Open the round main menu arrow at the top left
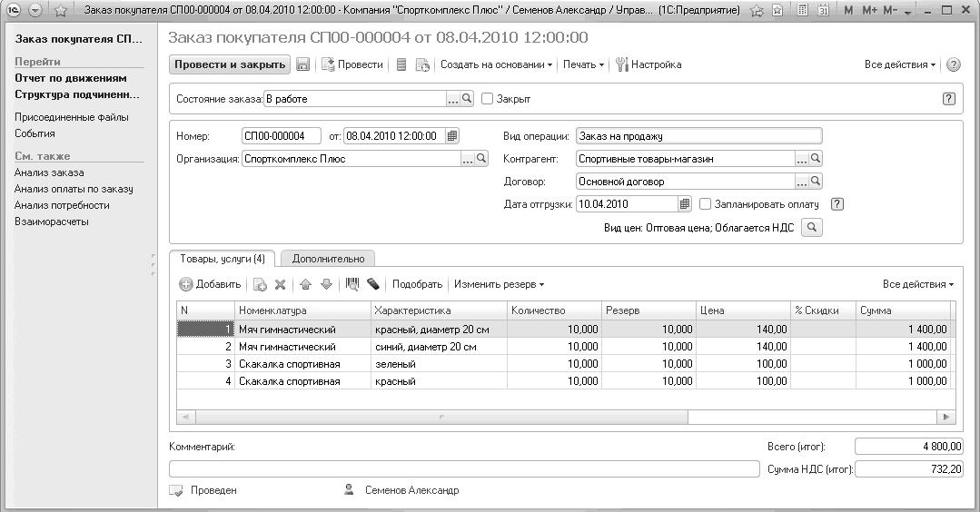This screenshot has height=512, width=980. coord(35,11)
